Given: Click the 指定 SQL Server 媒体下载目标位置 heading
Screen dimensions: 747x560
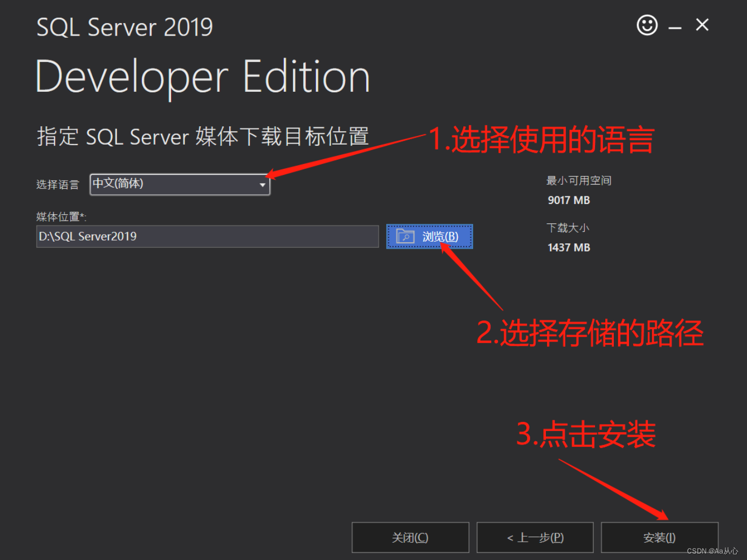Looking at the screenshot, I should coord(203,136).
